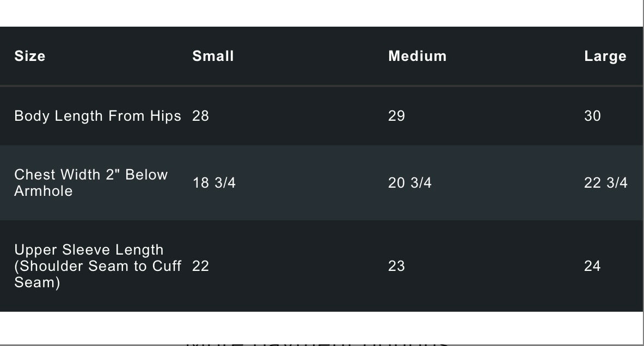The image size is (644, 346).
Task: Click the white margin above the size chart
Action: point(321,13)
